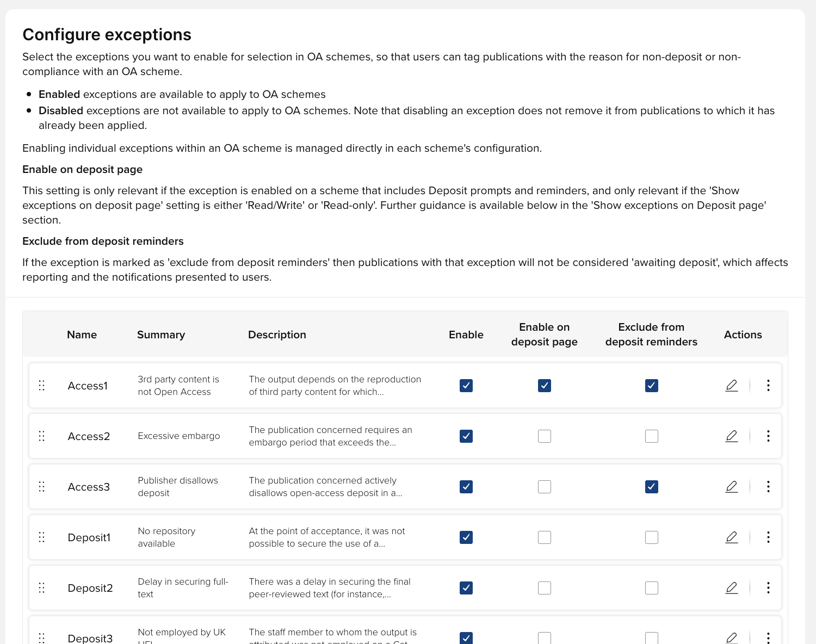Click the drag handle on Access3 row
The image size is (816, 644).
42,487
